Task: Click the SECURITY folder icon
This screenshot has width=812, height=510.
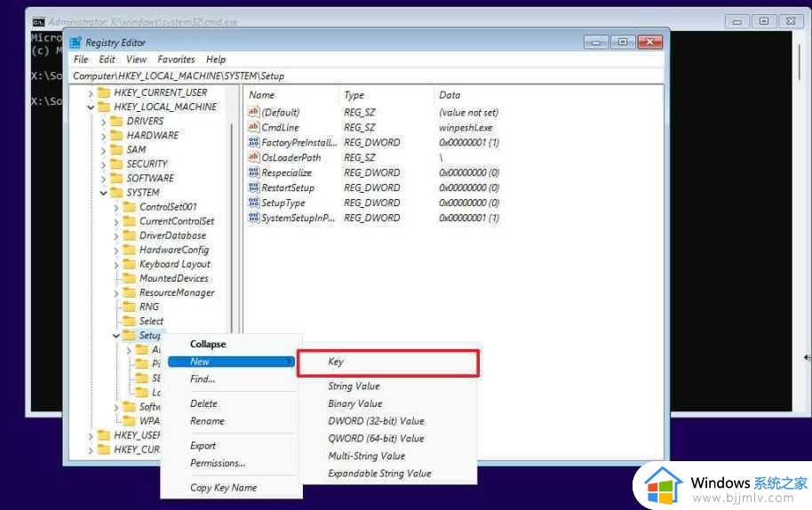Action: [x=116, y=163]
